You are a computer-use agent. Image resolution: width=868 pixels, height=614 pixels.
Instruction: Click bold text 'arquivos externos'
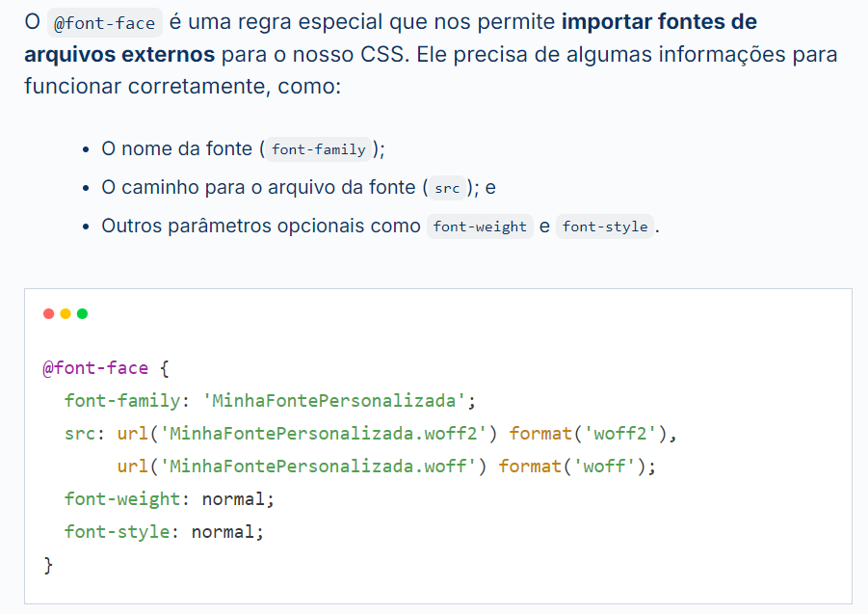click(119, 54)
